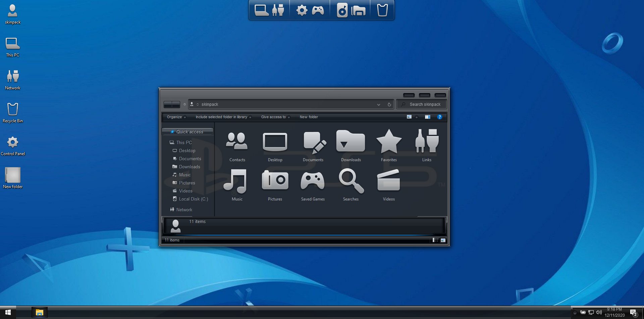Click the Search skinpack field
Screen dimensions: 644x319
(x=425, y=104)
